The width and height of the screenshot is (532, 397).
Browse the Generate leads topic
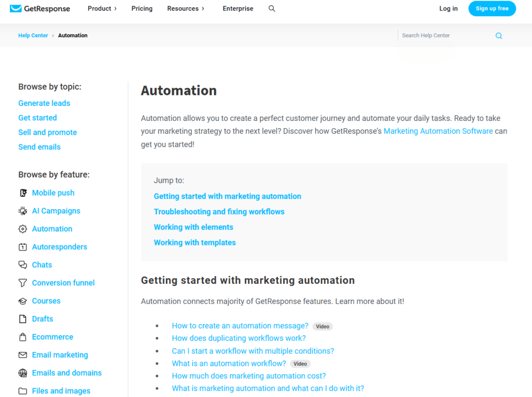[44, 103]
